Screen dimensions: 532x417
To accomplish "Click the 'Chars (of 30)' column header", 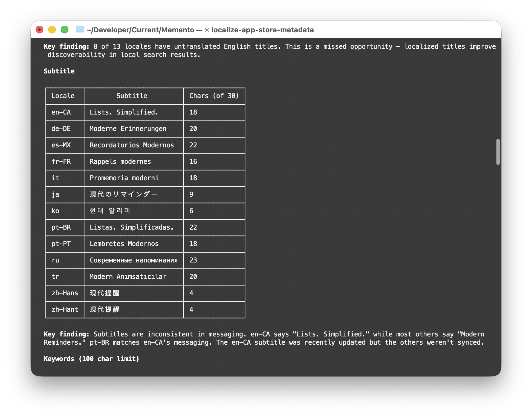I will (214, 96).
